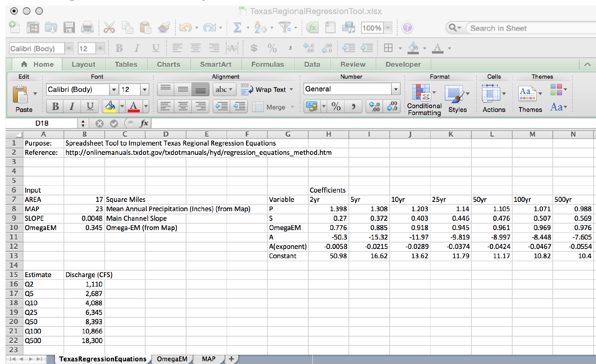Toggle Italic in ribbon Font group

(72, 106)
